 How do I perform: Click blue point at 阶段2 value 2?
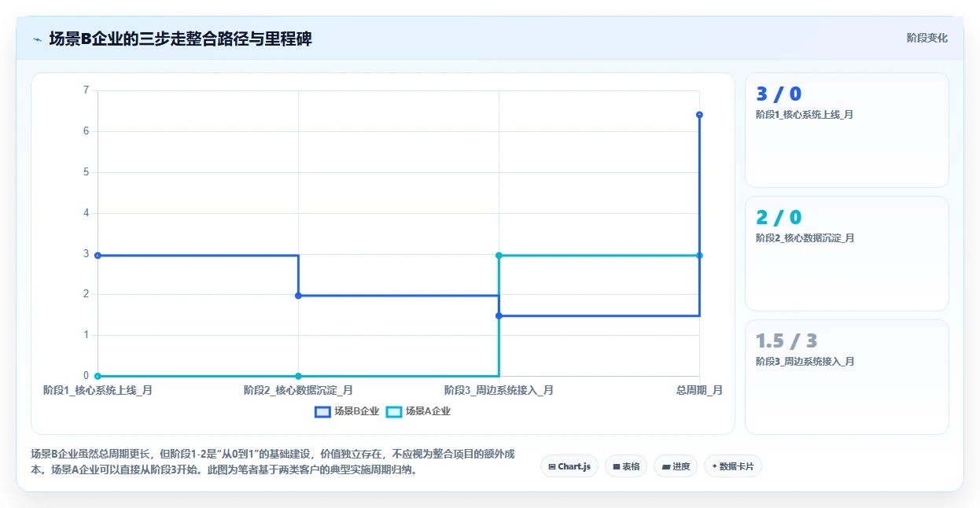point(298,296)
